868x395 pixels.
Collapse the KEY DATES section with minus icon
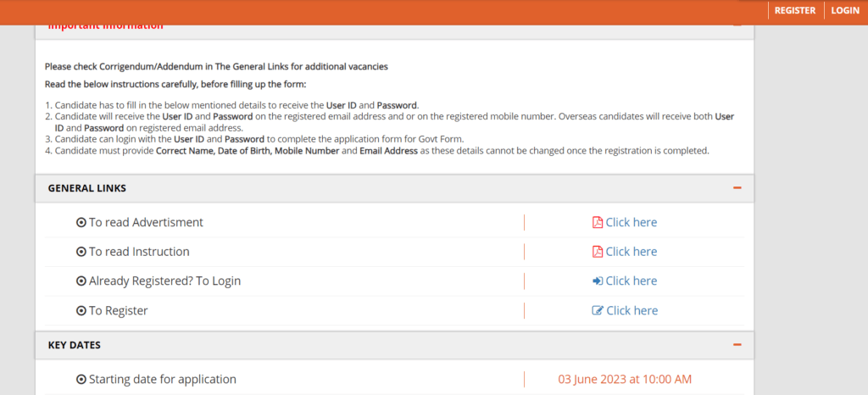737,345
